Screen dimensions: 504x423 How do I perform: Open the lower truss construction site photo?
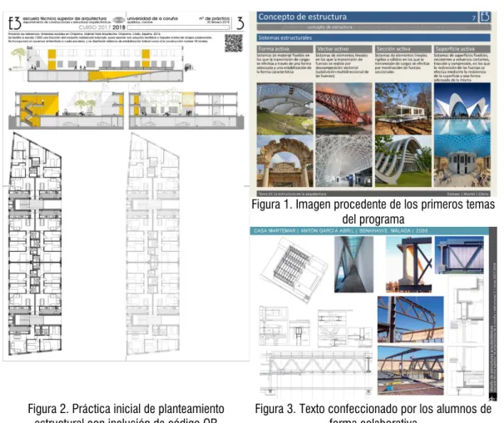click(x=411, y=371)
